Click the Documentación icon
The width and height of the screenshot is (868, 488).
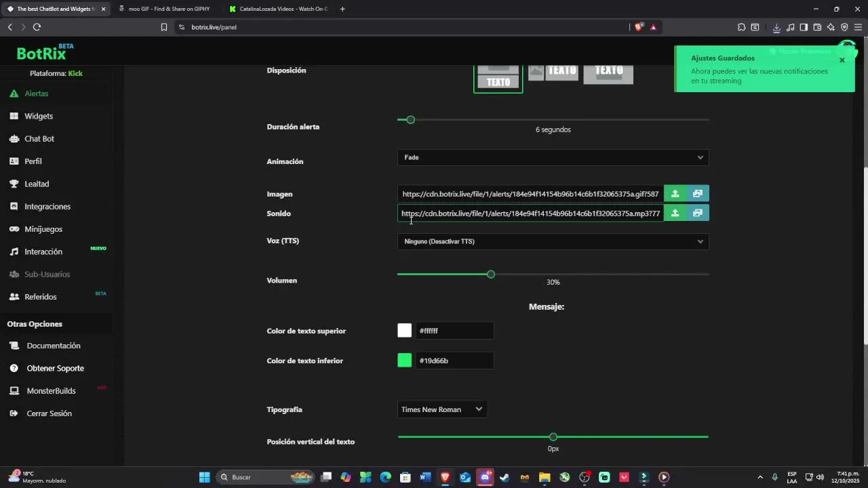(14, 346)
